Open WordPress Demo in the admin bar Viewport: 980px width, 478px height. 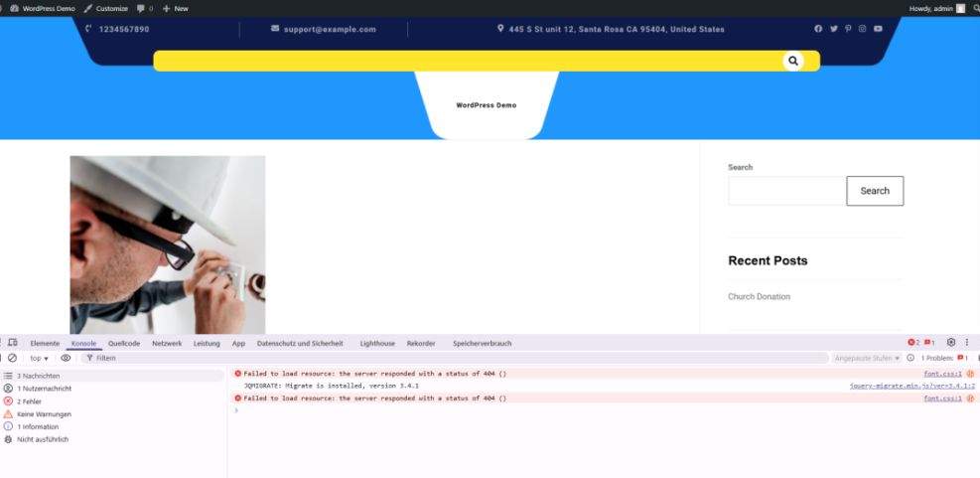(x=43, y=9)
